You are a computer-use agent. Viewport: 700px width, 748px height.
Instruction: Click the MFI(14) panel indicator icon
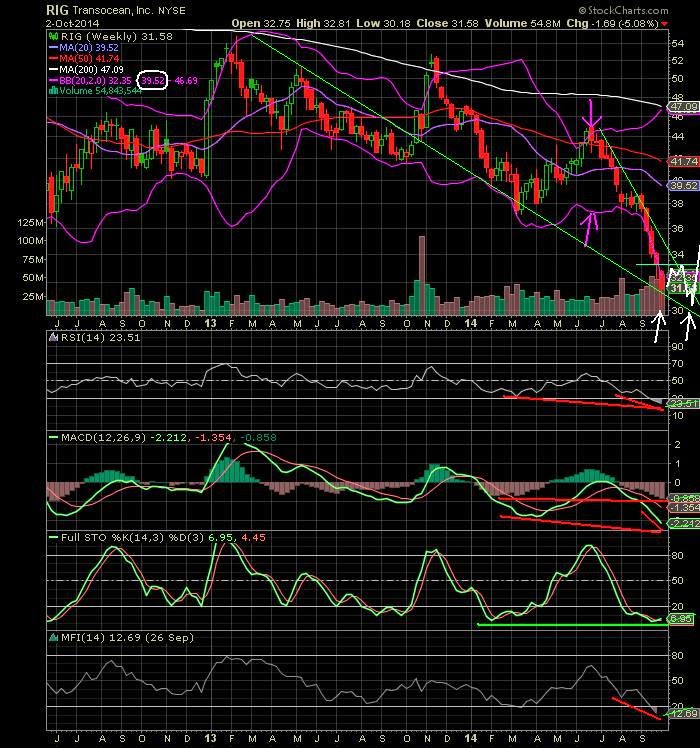click(x=53, y=637)
